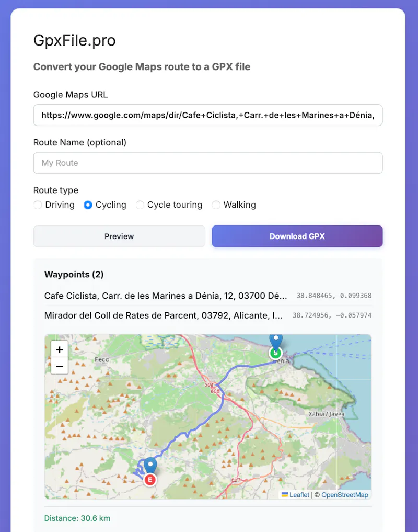Image resolution: width=418 pixels, height=532 pixels.
Task: Open the OpenStreetMap attribution link
Action: pyautogui.click(x=344, y=495)
